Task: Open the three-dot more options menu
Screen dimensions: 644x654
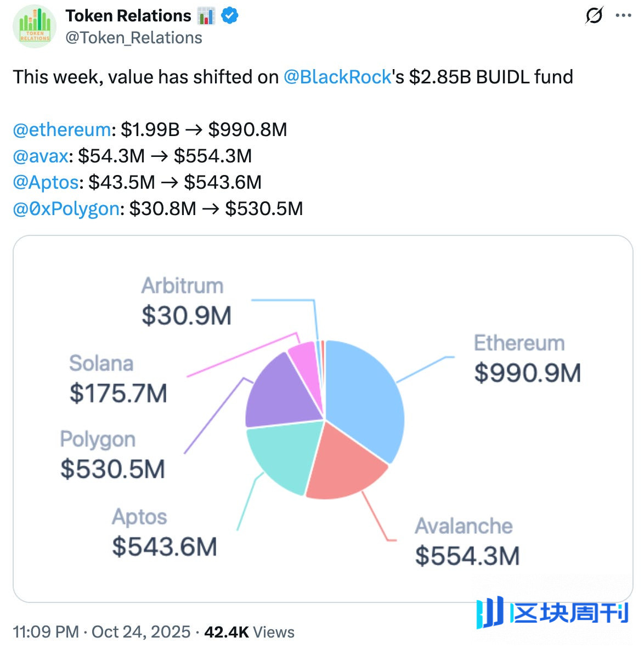Action: [624, 16]
